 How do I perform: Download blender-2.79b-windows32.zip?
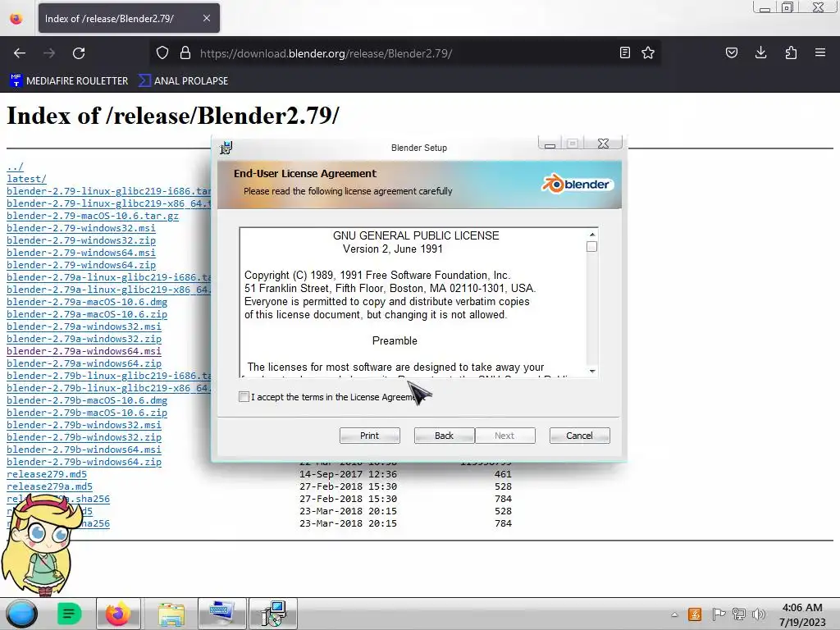coord(84,438)
